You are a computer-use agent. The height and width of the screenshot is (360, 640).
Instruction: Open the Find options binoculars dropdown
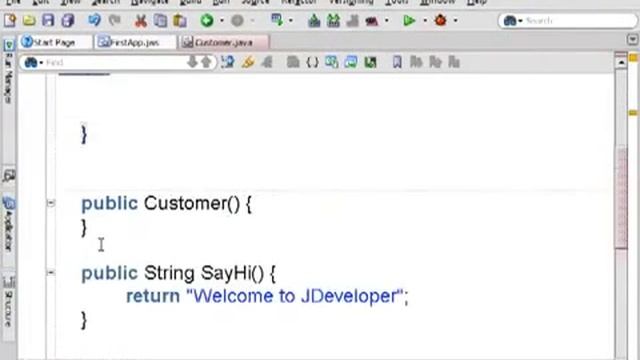click(x=33, y=62)
